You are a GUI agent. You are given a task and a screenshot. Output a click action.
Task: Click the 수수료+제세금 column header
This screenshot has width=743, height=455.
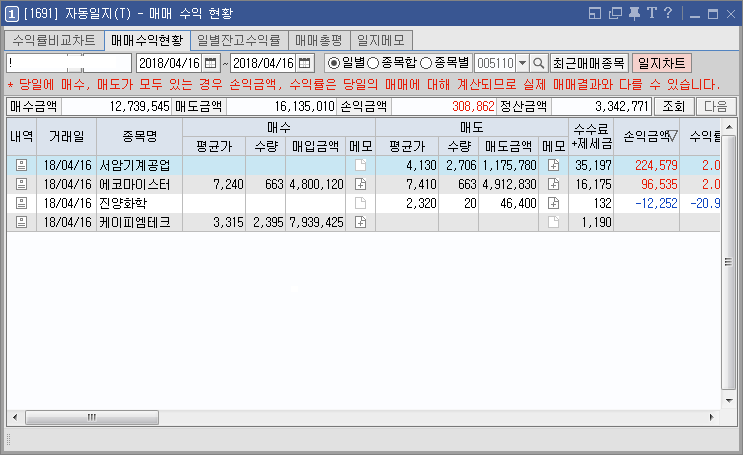[591, 136]
